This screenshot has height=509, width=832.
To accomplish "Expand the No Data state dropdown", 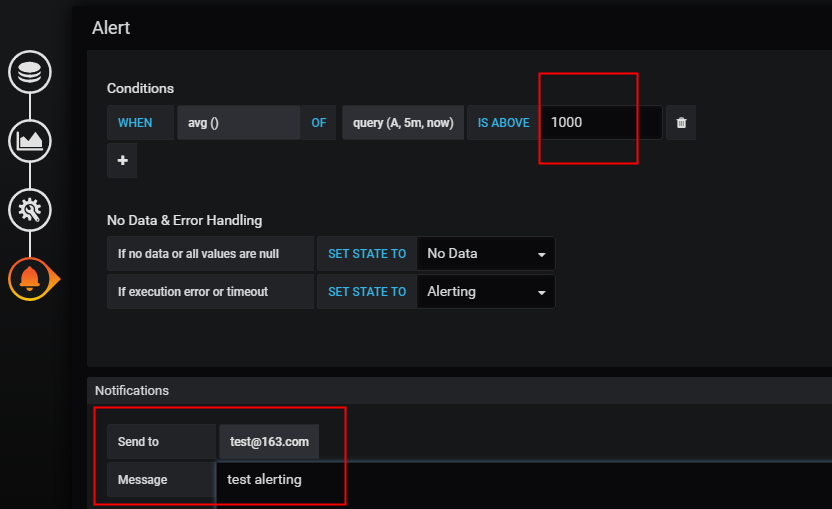I will click(485, 254).
